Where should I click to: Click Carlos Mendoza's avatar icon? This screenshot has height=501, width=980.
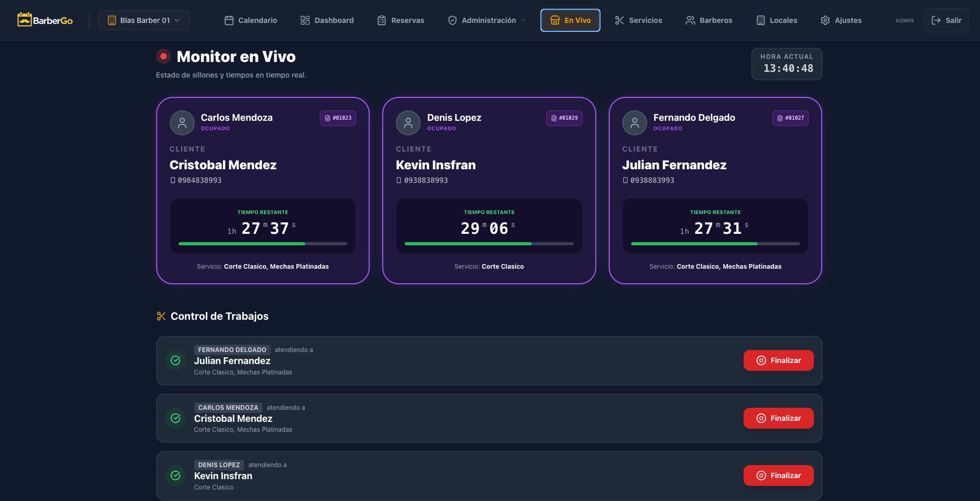[x=182, y=123]
